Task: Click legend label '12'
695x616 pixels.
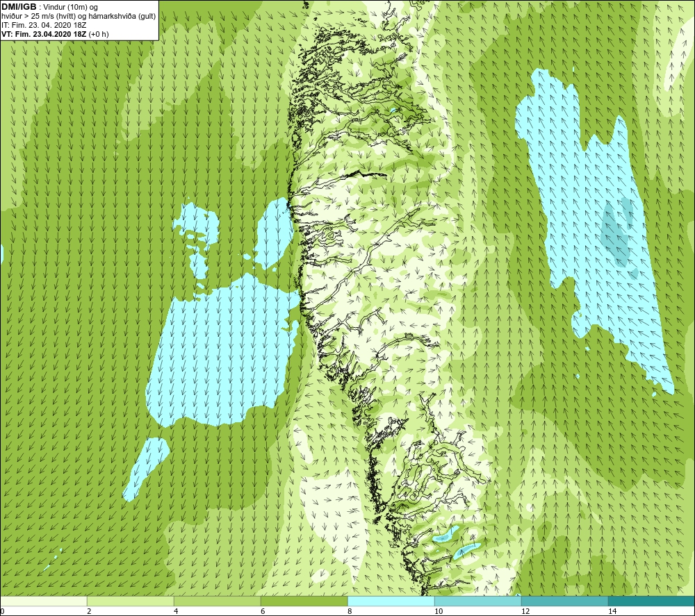Action: (x=525, y=611)
